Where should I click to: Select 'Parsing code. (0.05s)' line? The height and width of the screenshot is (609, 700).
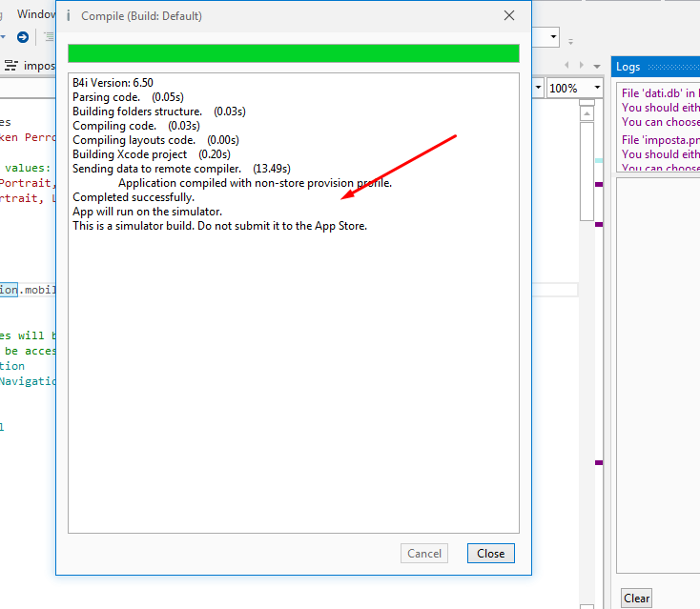tap(128, 97)
